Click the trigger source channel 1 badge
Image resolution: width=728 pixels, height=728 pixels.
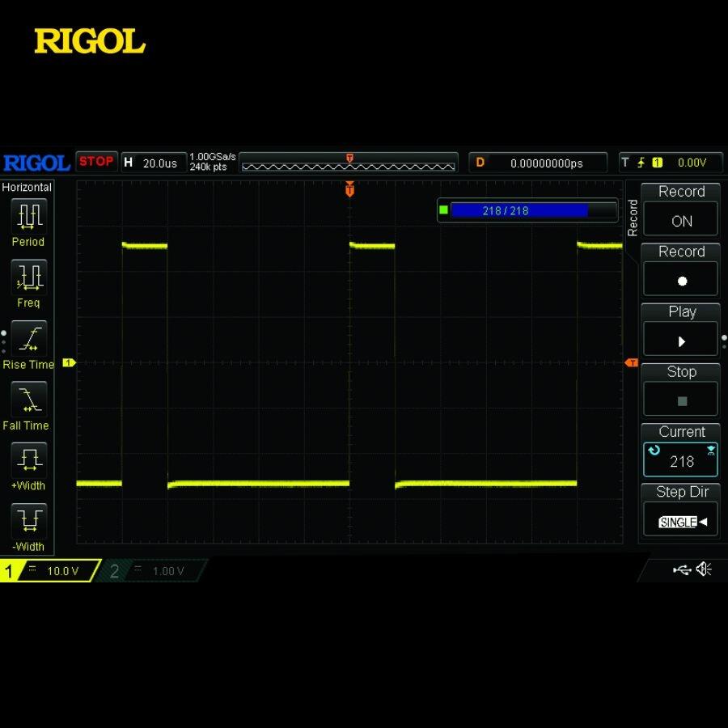pyautogui.click(x=657, y=163)
